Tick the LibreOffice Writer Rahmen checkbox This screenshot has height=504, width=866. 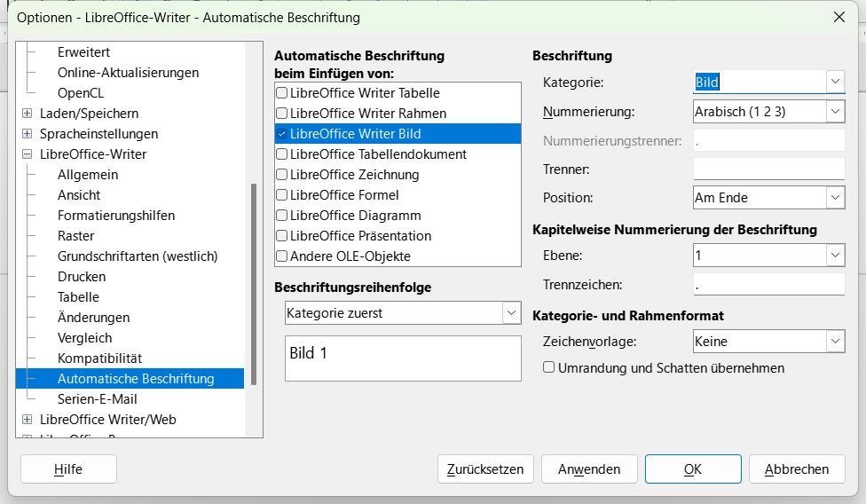point(281,114)
